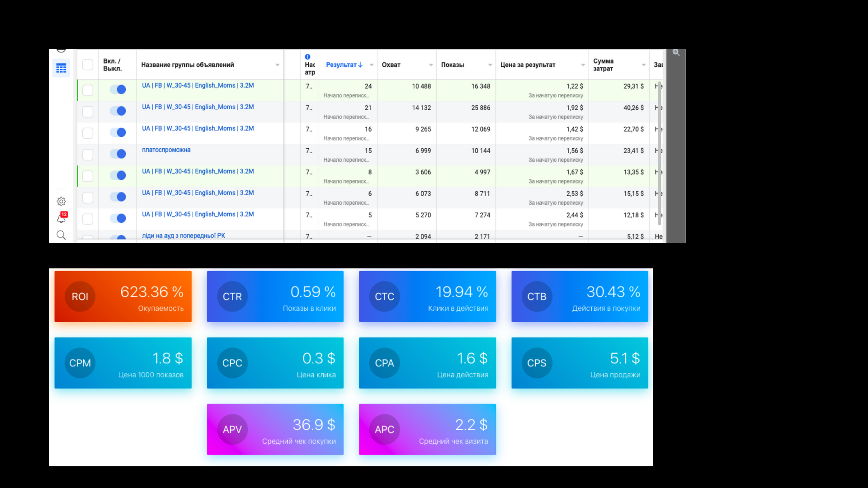Open the платоспроможна ad set link

[166, 150]
